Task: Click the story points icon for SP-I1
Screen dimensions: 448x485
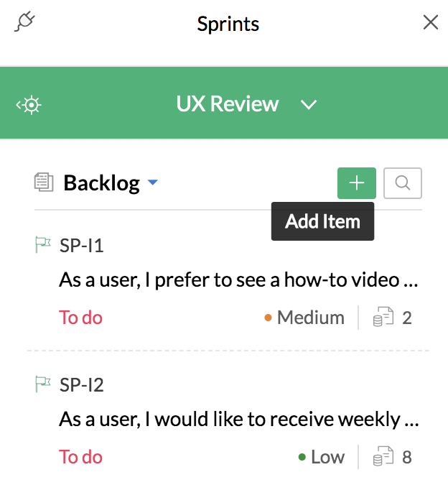Action: 383,318
